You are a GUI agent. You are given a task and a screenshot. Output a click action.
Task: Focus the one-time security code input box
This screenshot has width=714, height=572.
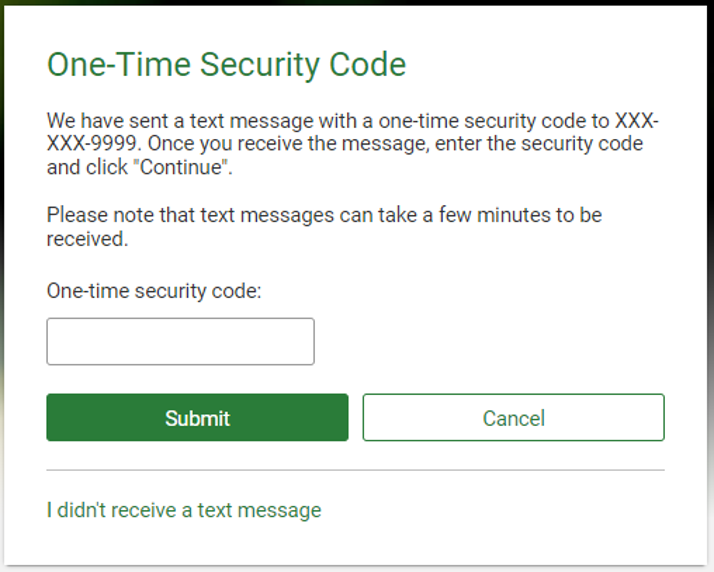[x=180, y=342]
